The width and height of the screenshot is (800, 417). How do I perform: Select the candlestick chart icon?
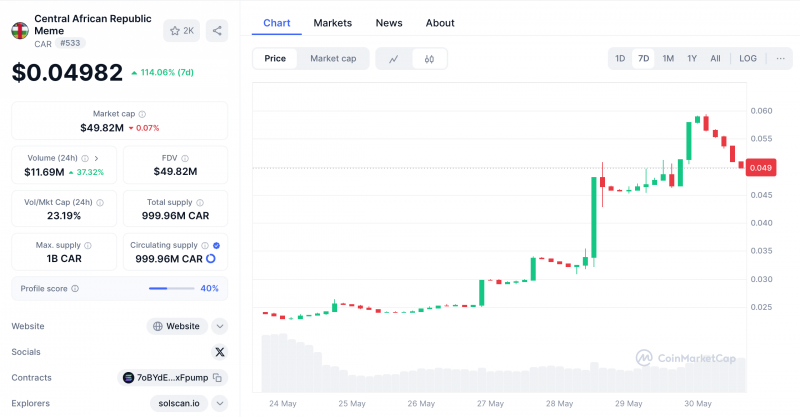click(429, 59)
